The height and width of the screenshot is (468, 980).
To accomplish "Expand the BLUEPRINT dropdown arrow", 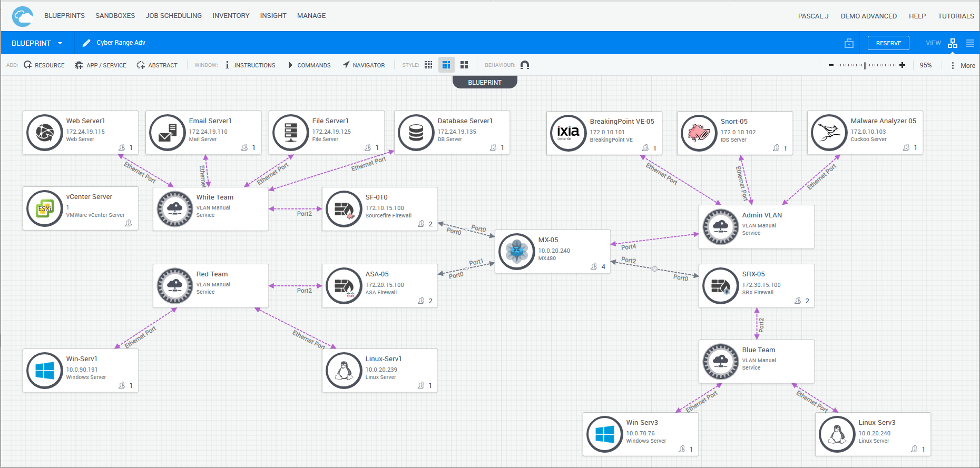I will coord(60,43).
